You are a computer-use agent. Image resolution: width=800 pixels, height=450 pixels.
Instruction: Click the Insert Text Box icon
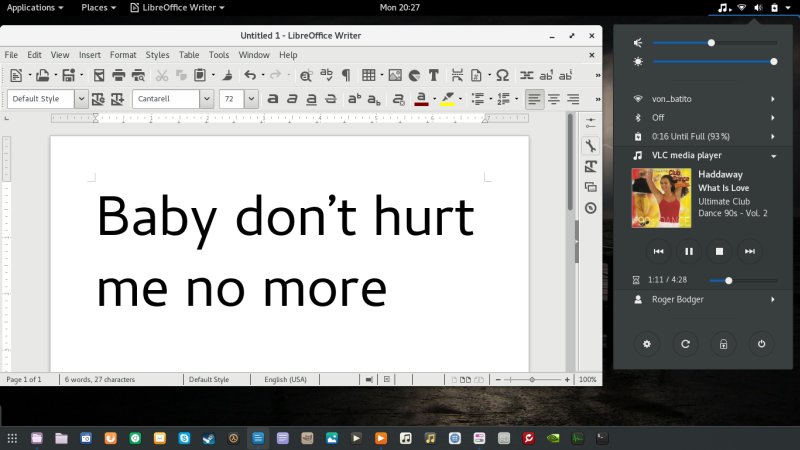[x=434, y=75]
